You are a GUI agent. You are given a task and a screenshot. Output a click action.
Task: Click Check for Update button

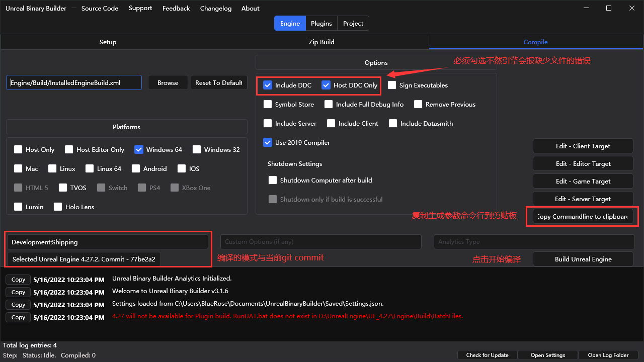[488, 355]
